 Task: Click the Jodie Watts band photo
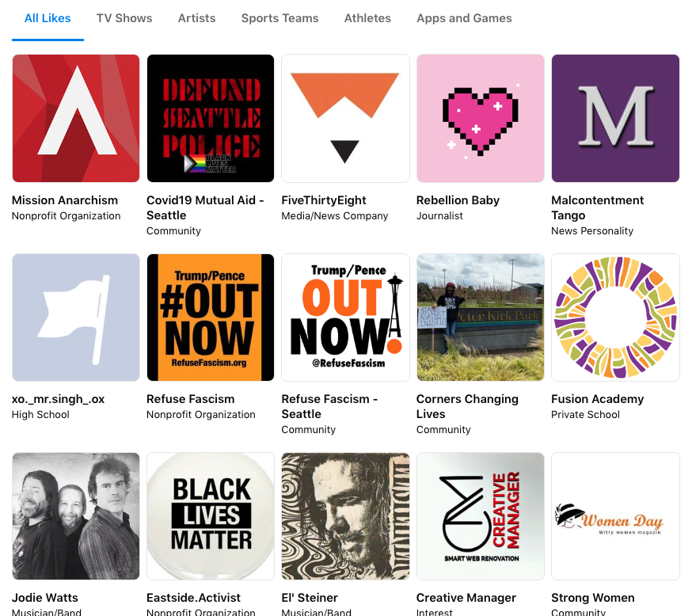(x=76, y=516)
